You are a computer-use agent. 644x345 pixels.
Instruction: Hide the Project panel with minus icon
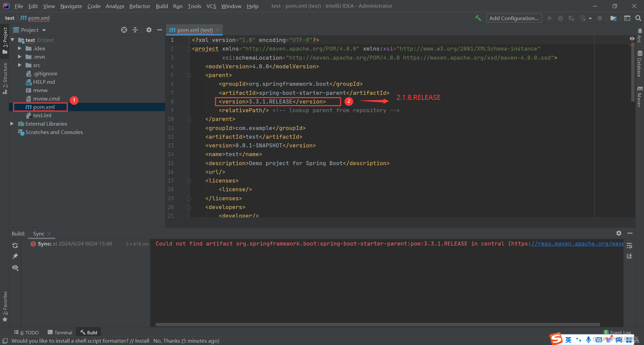160,30
